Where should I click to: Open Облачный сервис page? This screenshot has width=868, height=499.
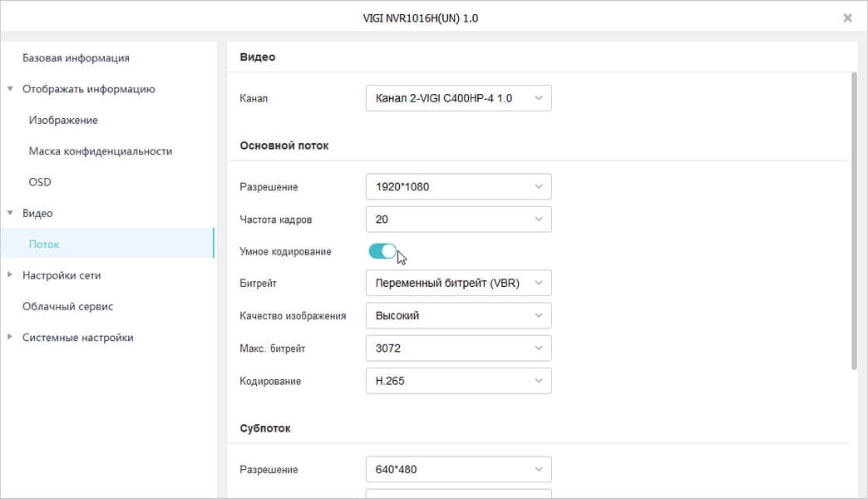67,306
